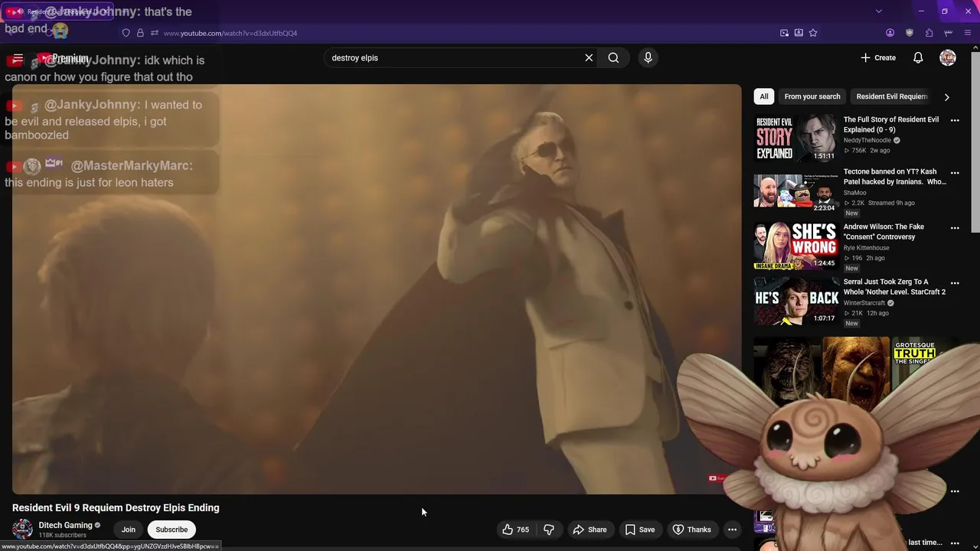Screen dimensions: 980x551
Task: Open more actions menu below the video
Action: tap(732, 530)
